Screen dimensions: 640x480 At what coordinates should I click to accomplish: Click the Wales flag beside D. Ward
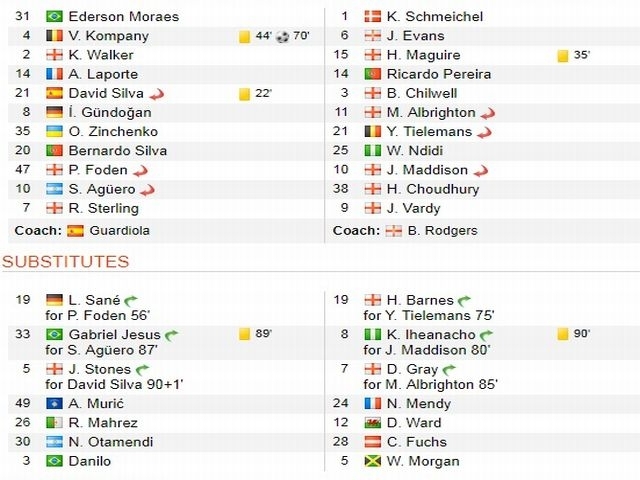pyautogui.click(x=372, y=423)
